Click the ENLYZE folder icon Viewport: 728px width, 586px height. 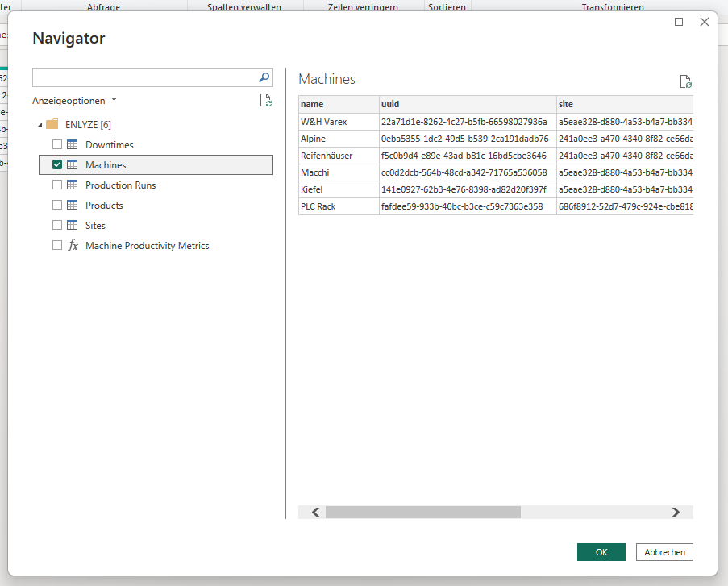tap(52, 124)
